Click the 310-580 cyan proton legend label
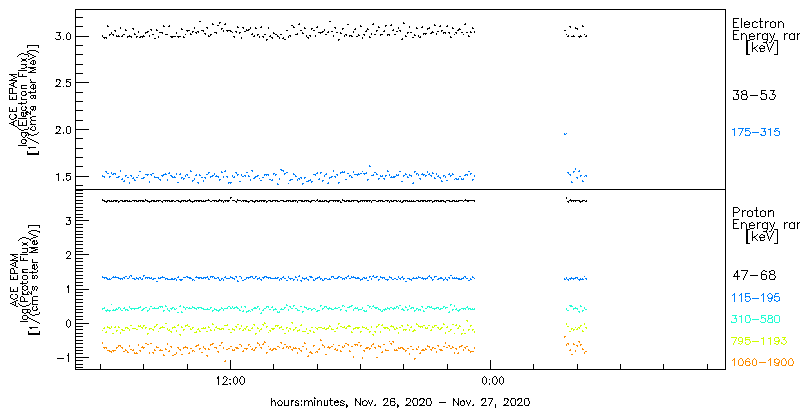The width and height of the screenshot is (800, 410). [756, 319]
